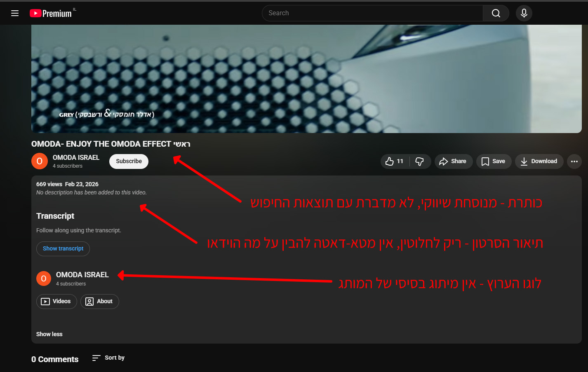
Task: Download the video
Action: (x=539, y=161)
